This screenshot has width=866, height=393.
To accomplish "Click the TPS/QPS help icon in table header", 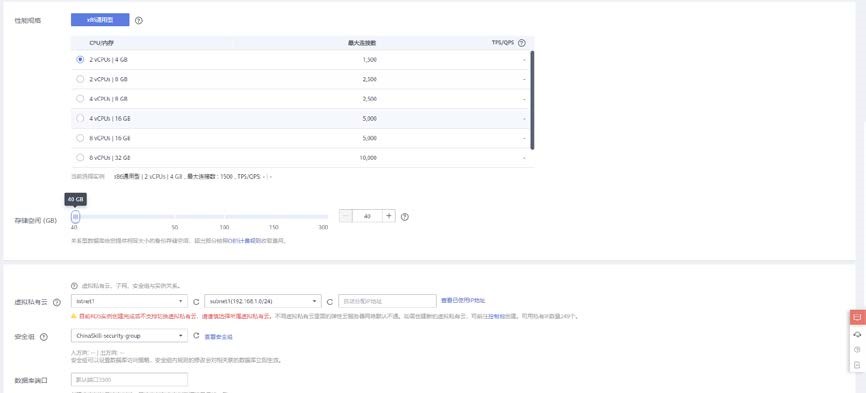I will 521,43.
